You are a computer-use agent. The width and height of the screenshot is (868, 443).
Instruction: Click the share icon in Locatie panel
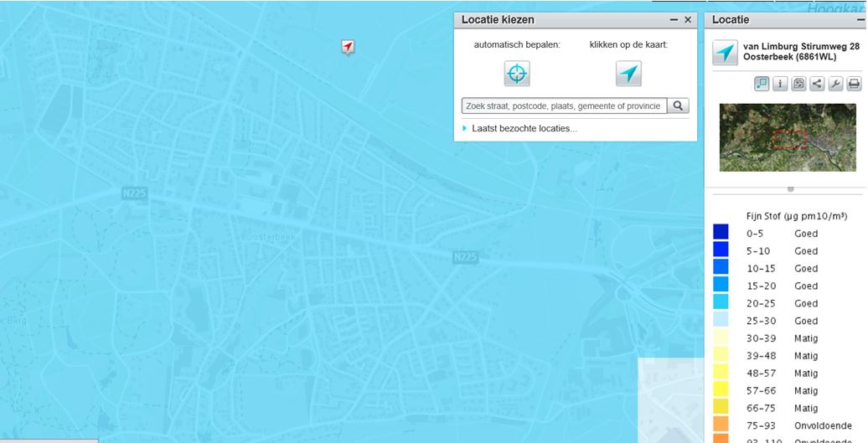coord(817,84)
